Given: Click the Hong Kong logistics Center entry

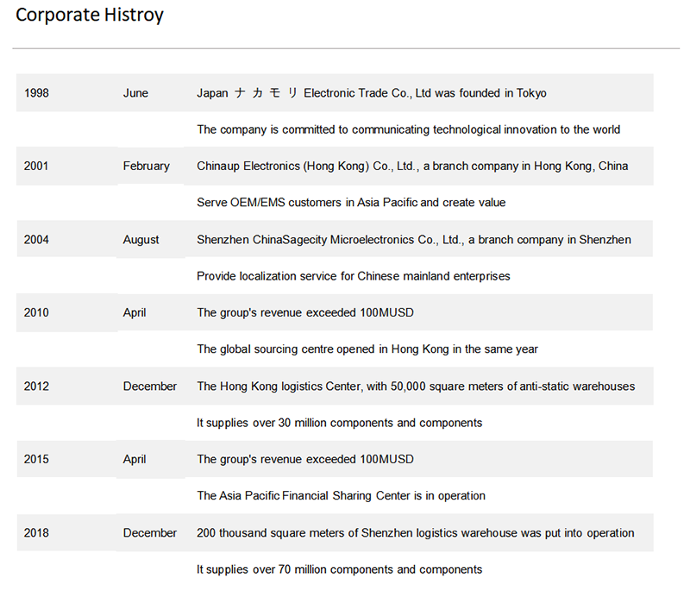Looking at the screenshot, I should click(415, 387).
